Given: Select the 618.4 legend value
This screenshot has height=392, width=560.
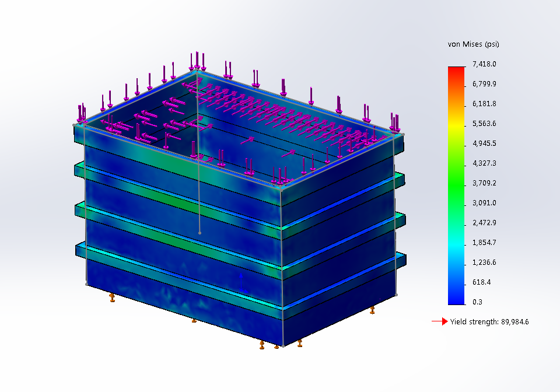Looking at the screenshot, I should 481,282.
